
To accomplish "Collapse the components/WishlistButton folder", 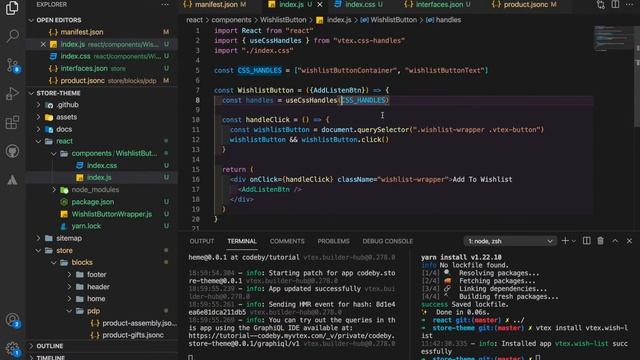I will [x=102, y=153].
